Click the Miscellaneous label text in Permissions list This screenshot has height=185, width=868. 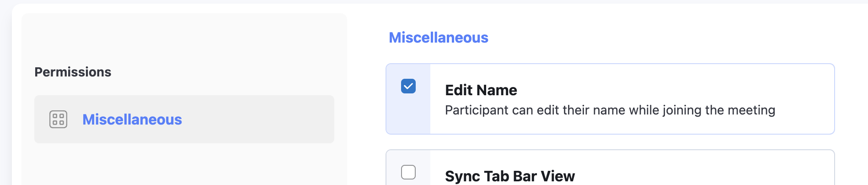[x=132, y=120]
